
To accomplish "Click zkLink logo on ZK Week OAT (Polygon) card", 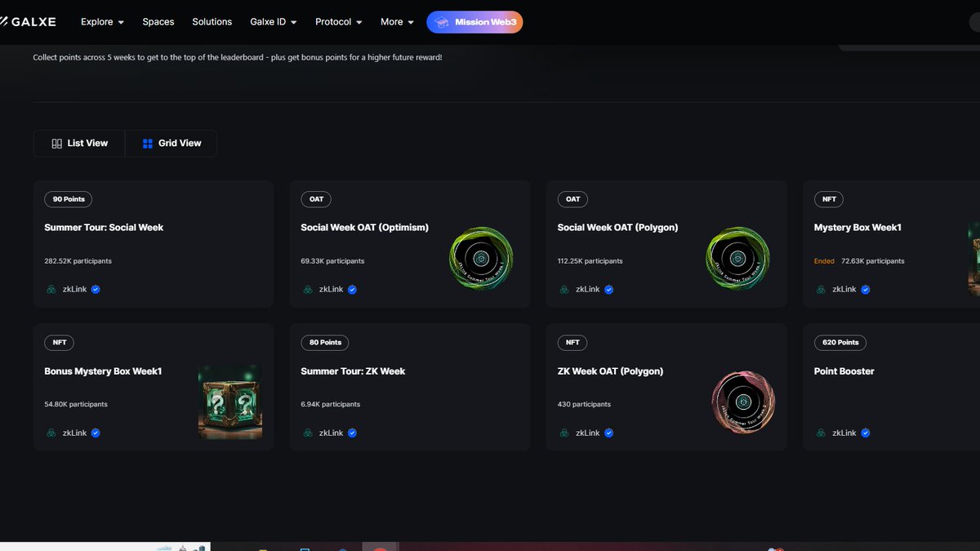I will click(x=564, y=433).
